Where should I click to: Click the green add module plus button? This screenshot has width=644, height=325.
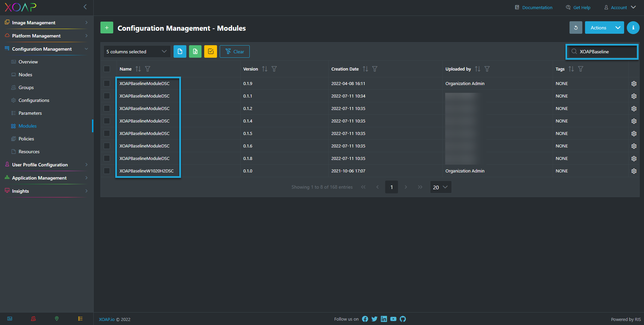click(107, 28)
